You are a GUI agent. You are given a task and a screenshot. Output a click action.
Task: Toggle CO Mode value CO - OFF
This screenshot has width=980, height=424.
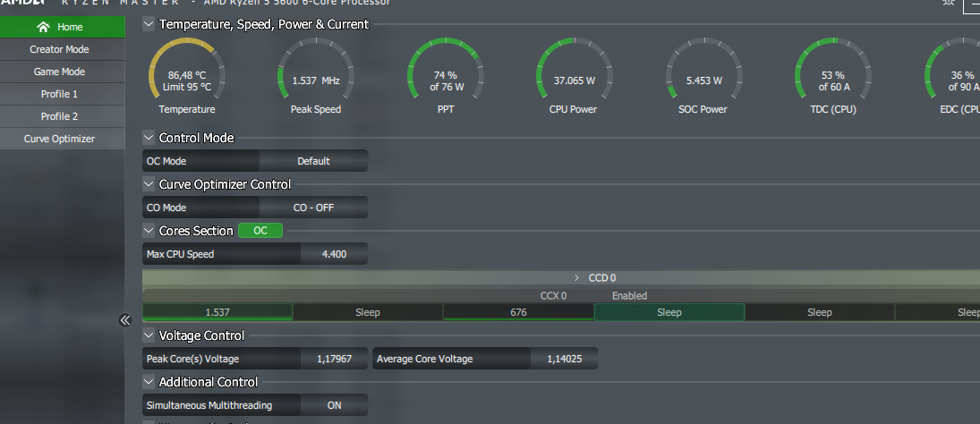tap(313, 208)
